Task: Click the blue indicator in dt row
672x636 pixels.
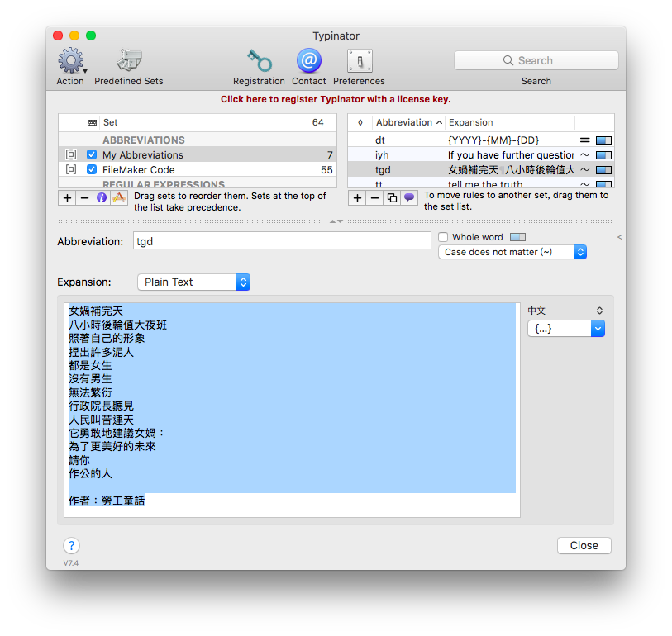Action: coord(604,140)
